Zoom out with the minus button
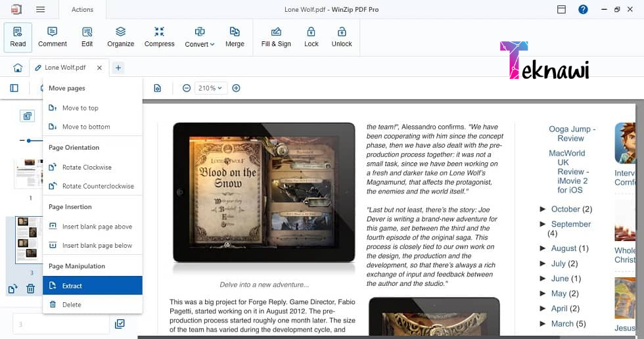 [x=187, y=88]
